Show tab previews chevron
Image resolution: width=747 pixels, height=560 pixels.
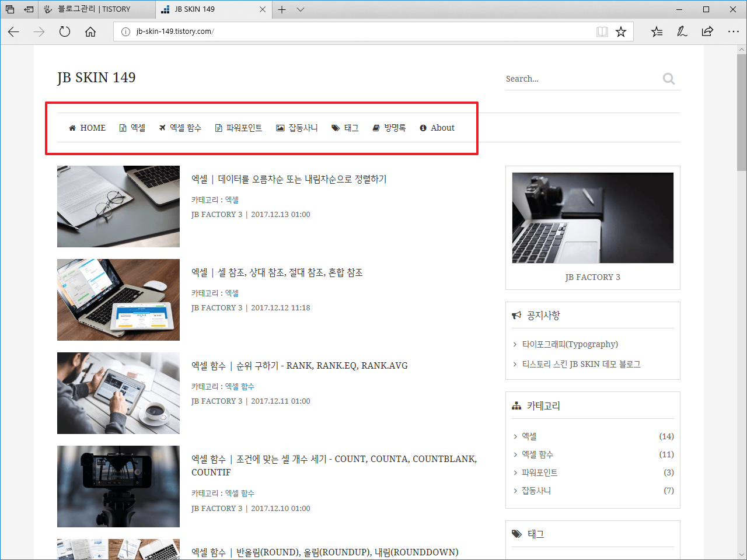pyautogui.click(x=301, y=9)
